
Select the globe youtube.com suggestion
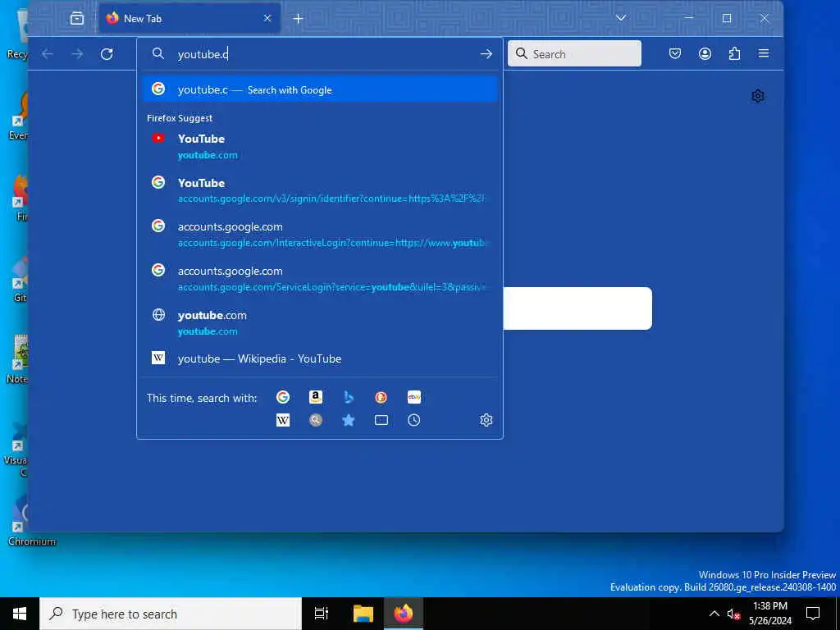click(x=320, y=322)
